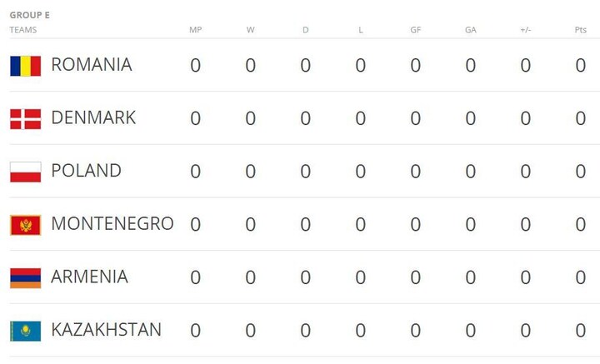Click the +/- column header

[x=525, y=30]
